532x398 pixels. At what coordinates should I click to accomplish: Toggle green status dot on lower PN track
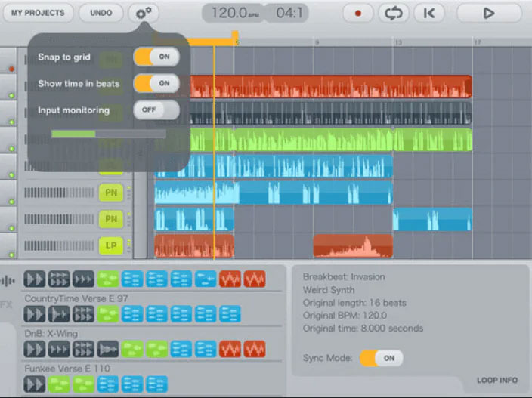11,228
